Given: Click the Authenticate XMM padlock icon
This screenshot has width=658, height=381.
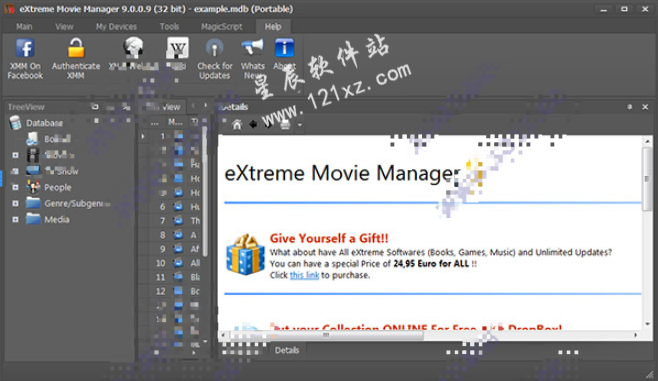Looking at the screenshot, I should pyautogui.click(x=76, y=48).
